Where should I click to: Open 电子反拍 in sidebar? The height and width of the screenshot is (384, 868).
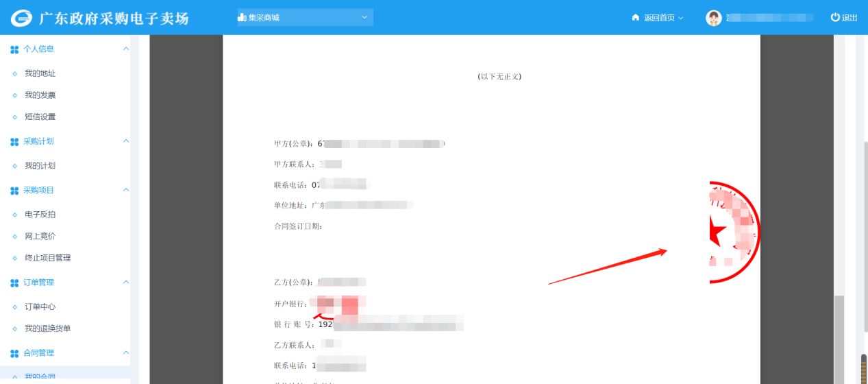(40, 215)
